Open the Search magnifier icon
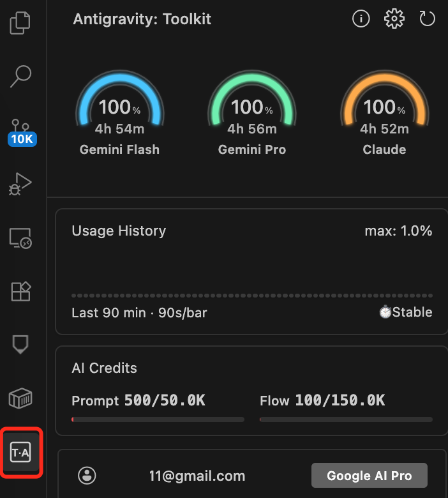 (20, 76)
